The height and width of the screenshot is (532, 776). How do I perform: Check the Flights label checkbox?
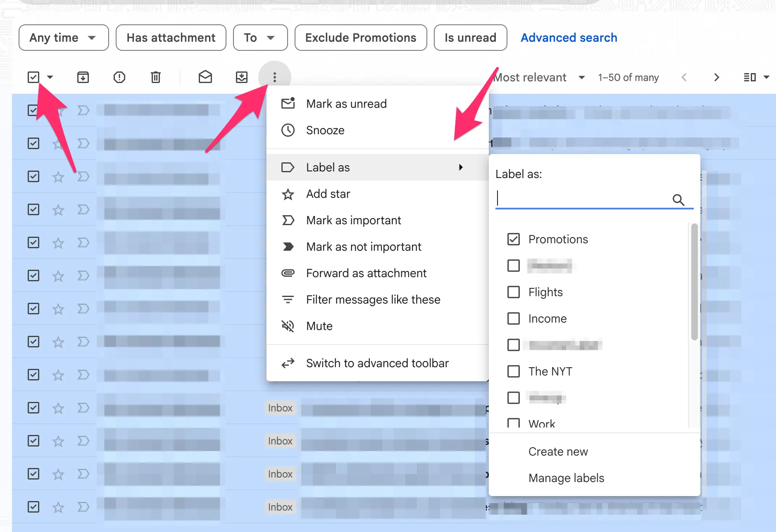(514, 292)
